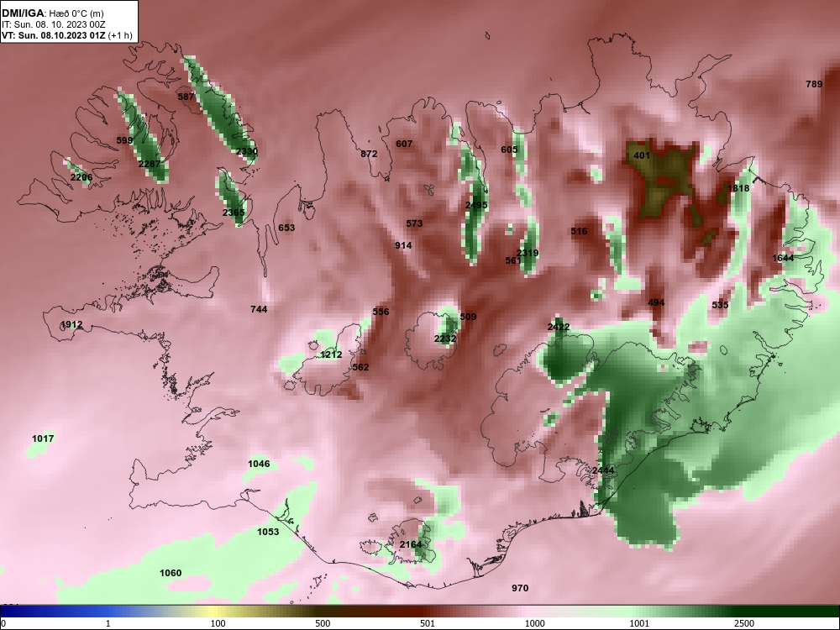
Task: Click the colour scale label 1001
Action: (x=639, y=623)
